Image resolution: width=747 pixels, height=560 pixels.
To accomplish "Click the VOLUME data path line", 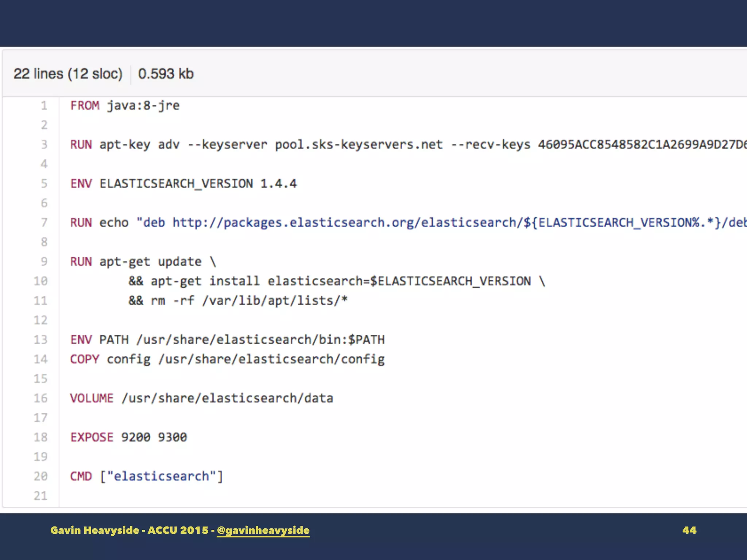I will click(x=201, y=398).
